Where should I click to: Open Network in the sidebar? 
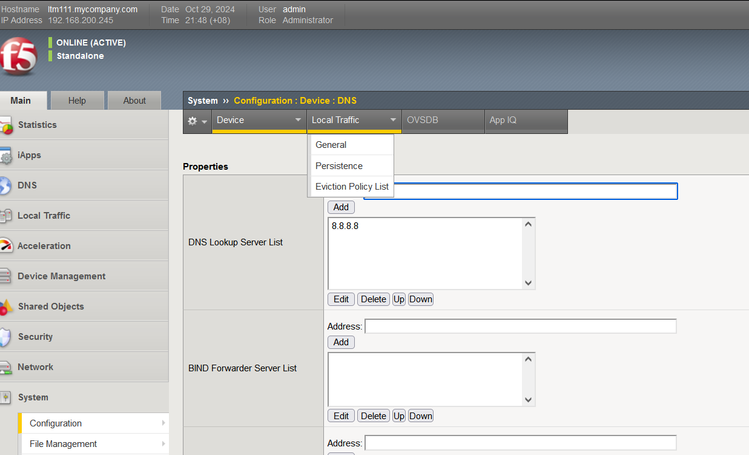tap(35, 367)
